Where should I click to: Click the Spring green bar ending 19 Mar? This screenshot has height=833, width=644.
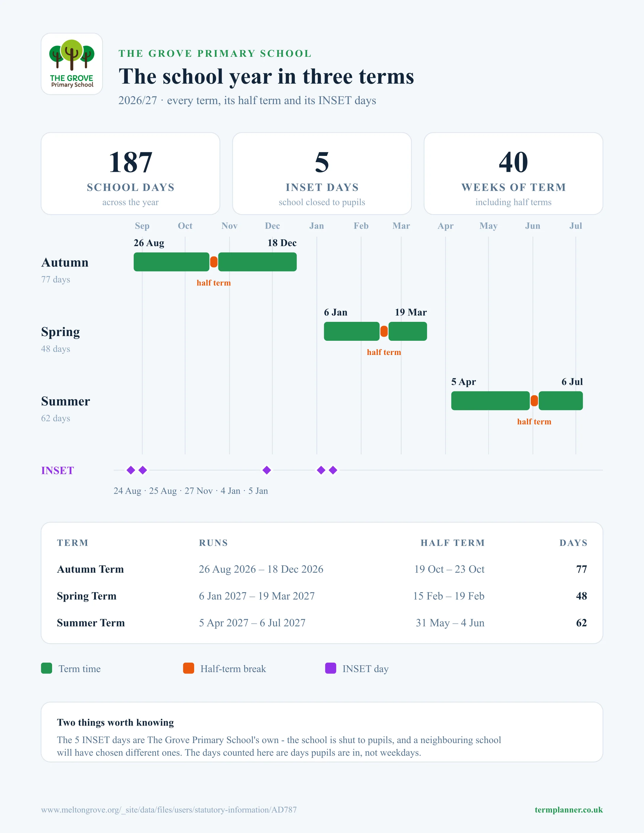click(408, 331)
